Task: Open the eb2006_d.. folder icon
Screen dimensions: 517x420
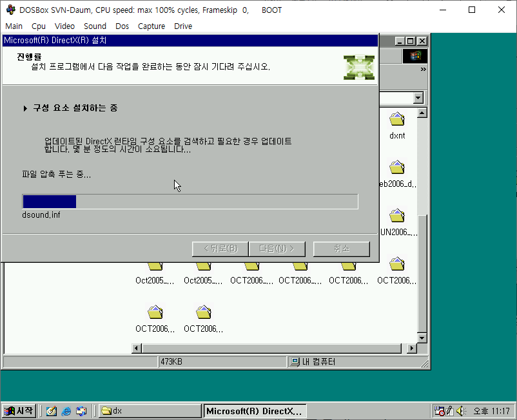Action: pyautogui.click(x=397, y=167)
